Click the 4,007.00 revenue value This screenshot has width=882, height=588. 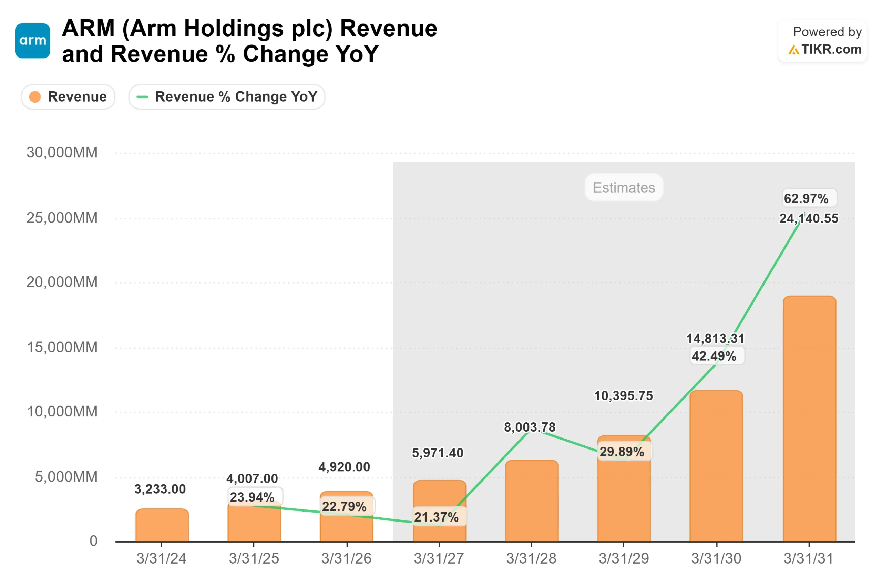pyautogui.click(x=252, y=478)
